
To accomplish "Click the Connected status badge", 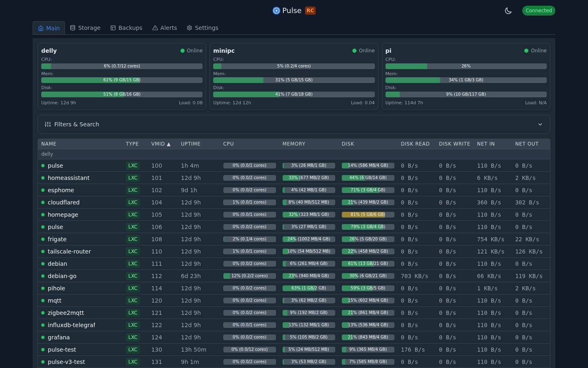I will [539, 11].
